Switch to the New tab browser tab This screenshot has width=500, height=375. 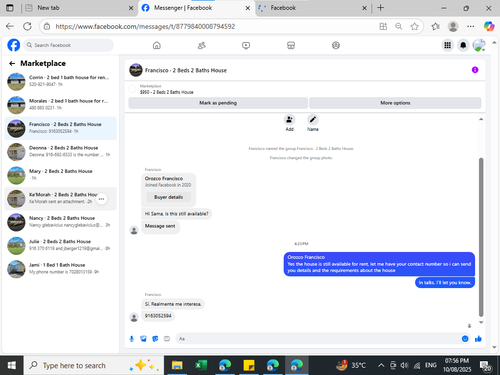78,8
